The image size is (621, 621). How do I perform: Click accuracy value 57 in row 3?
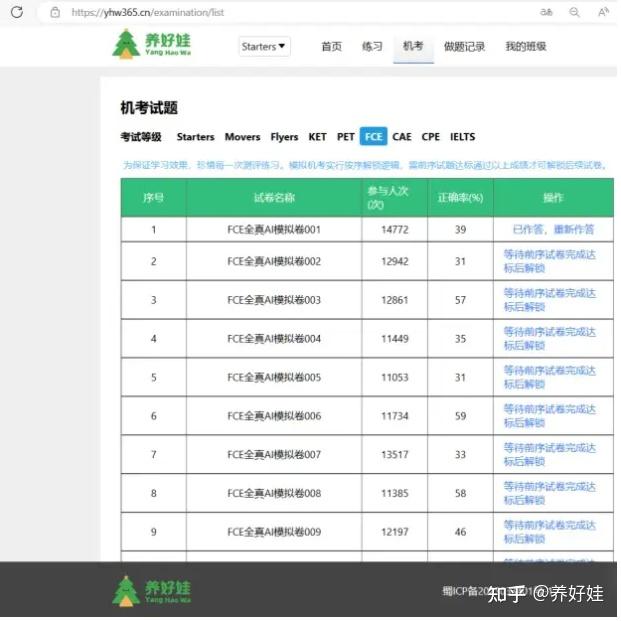[x=460, y=300]
